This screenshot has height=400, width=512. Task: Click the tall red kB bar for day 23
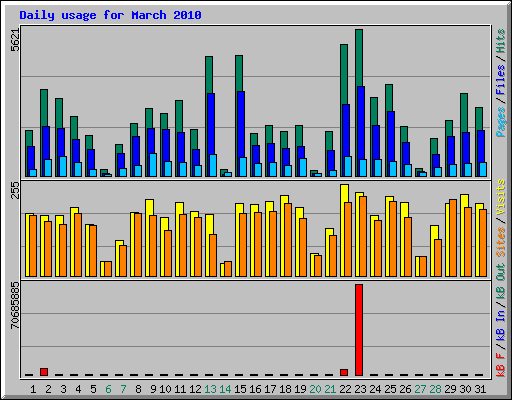point(359,330)
